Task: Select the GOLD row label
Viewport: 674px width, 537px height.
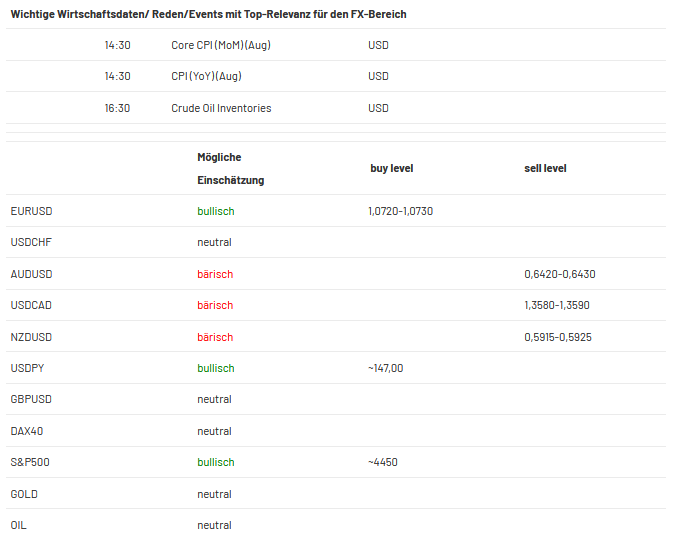Action: (24, 494)
